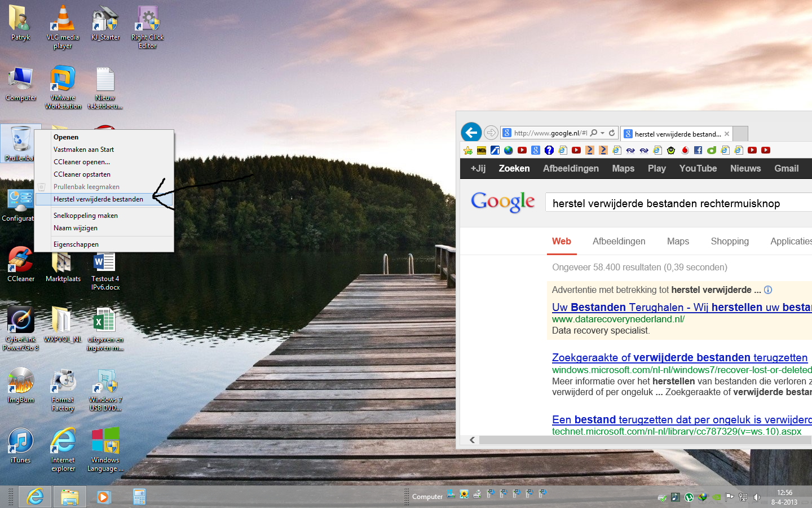The height and width of the screenshot is (508, 812).
Task: Open YouTube from the black Google bar
Action: click(698, 168)
